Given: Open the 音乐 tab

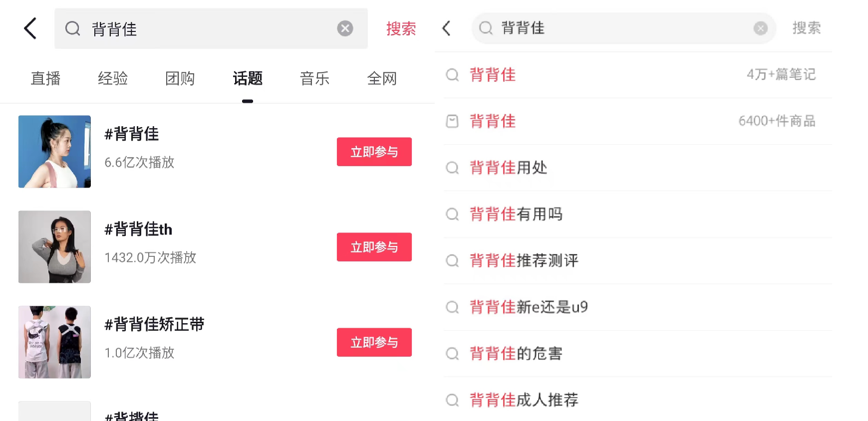Looking at the screenshot, I should (314, 78).
